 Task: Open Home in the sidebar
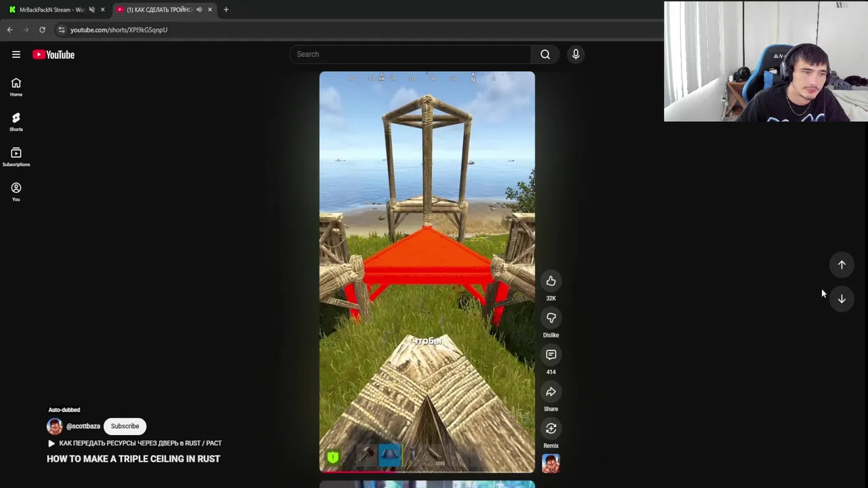point(16,87)
